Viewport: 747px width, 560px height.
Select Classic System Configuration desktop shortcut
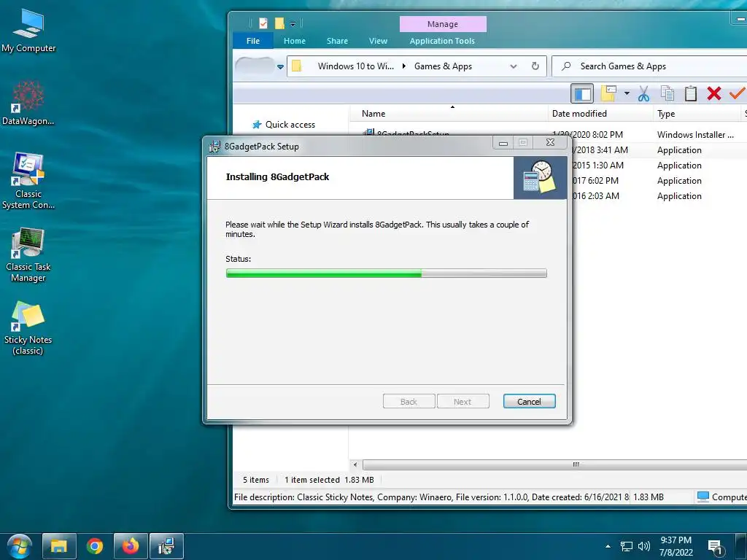click(x=28, y=181)
